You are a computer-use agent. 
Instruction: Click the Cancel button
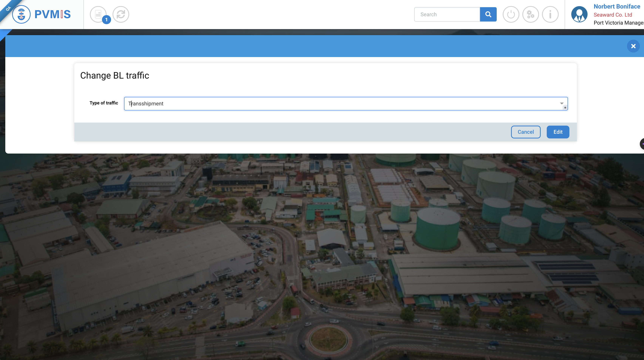coord(526,132)
